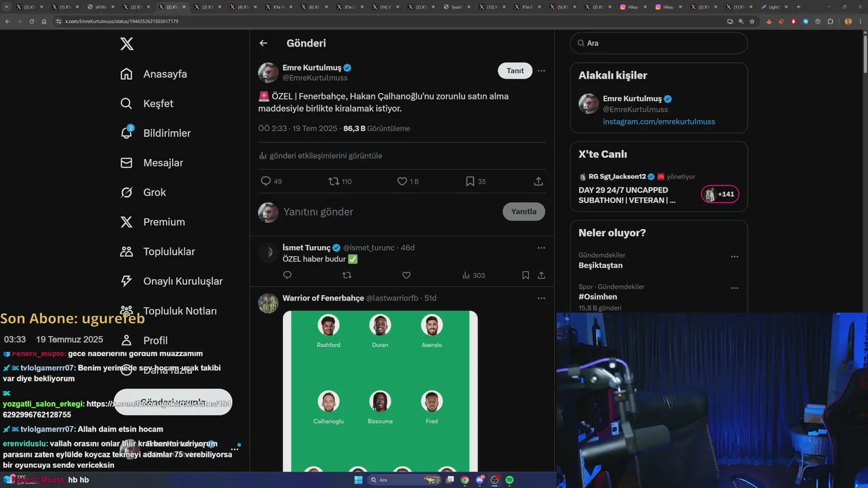Open more options on Warrior of Fenerbahçe's reply

(541, 298)
